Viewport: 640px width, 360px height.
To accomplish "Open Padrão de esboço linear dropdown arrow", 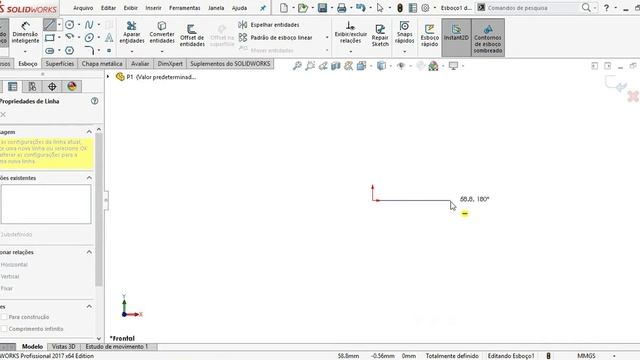I will 327,38.
